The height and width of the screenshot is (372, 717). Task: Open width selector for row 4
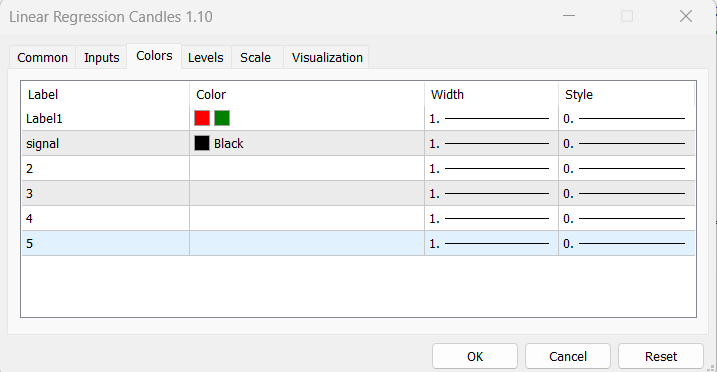491,218
